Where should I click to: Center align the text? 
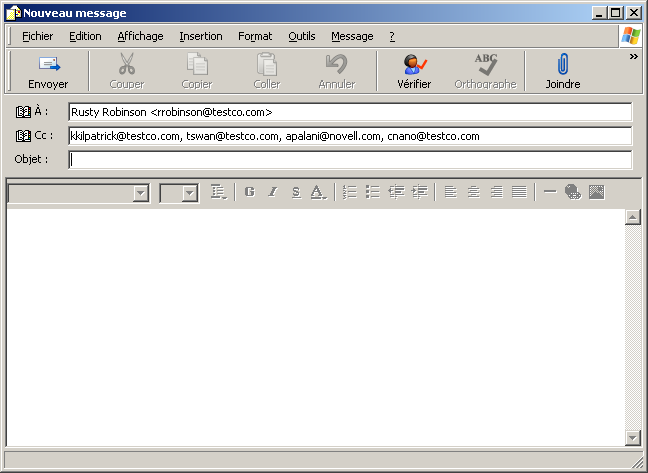(474, 192)
